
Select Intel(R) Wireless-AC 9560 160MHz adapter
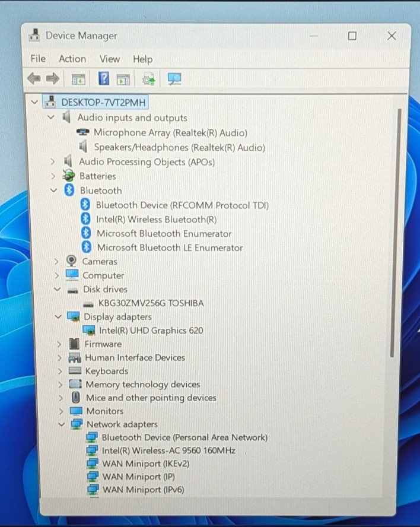(x=168, y=450)
